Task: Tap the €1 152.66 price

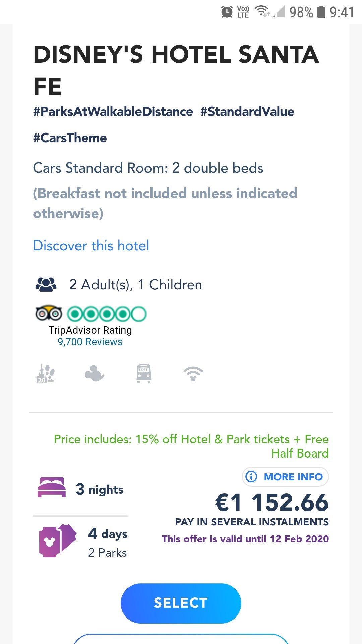Action: tap(271, 503)
